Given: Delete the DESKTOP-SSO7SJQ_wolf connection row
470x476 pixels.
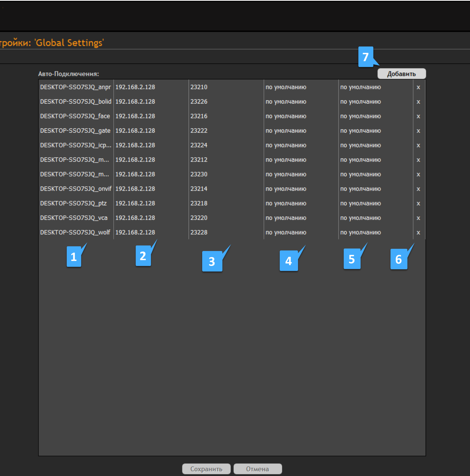Looking at the screenshot, I should (418, 232).
